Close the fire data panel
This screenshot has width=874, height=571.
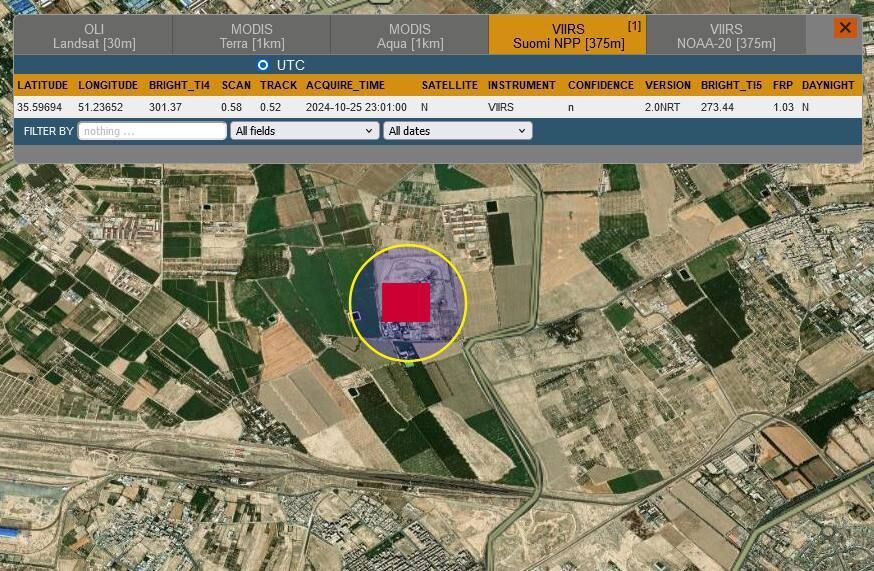(845, 28)
